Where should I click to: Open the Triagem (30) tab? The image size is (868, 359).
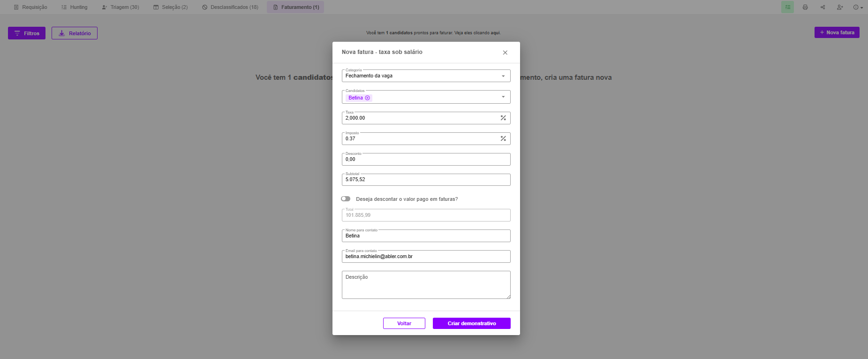121,7
